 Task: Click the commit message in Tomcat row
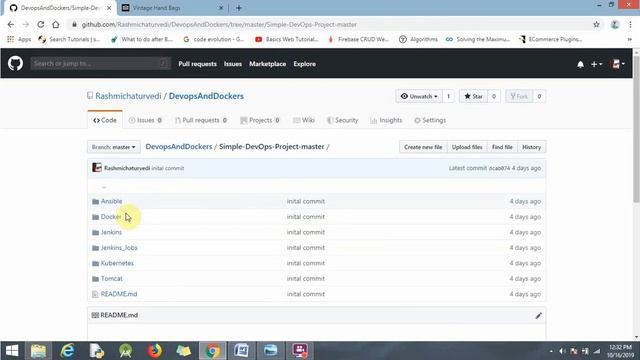(306, 279)
